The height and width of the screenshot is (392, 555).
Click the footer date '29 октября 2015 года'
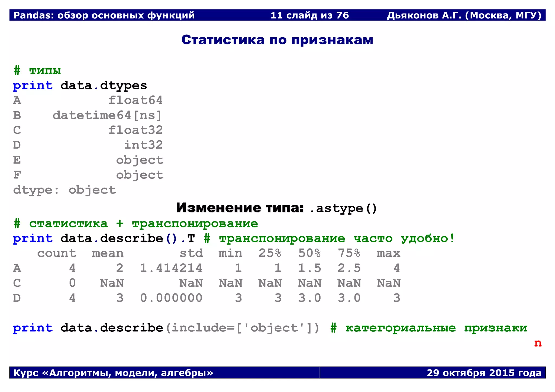click(484, 373)
